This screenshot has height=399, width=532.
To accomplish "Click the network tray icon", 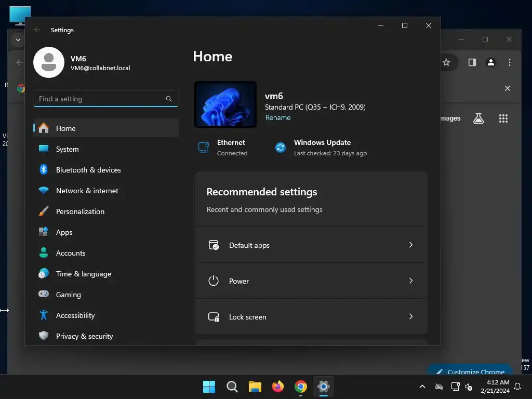I will (455, 387).
